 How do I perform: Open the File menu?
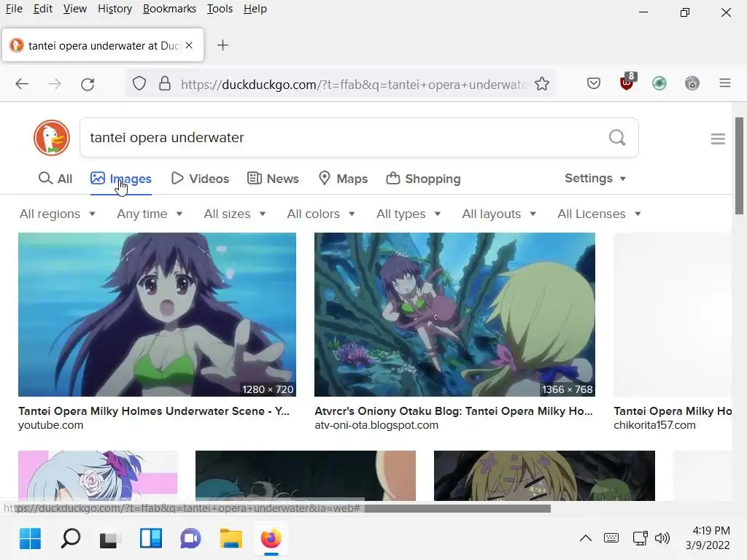14,9
